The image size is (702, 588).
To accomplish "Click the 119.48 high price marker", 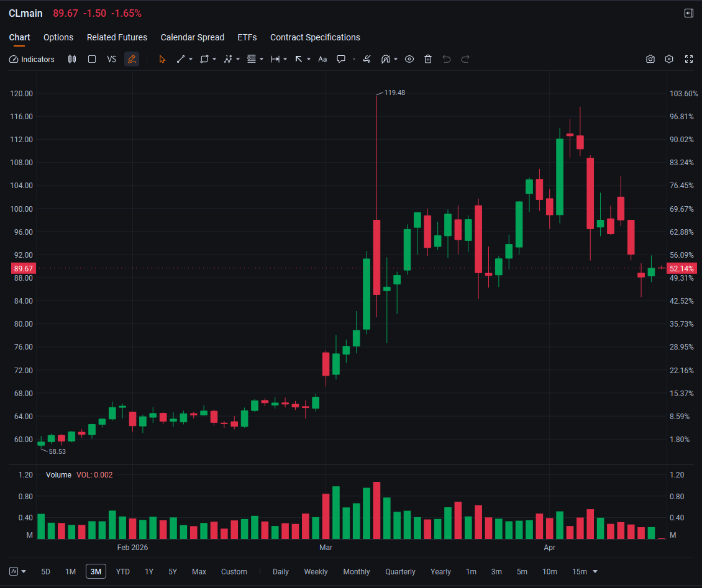I will click(394, 93).
